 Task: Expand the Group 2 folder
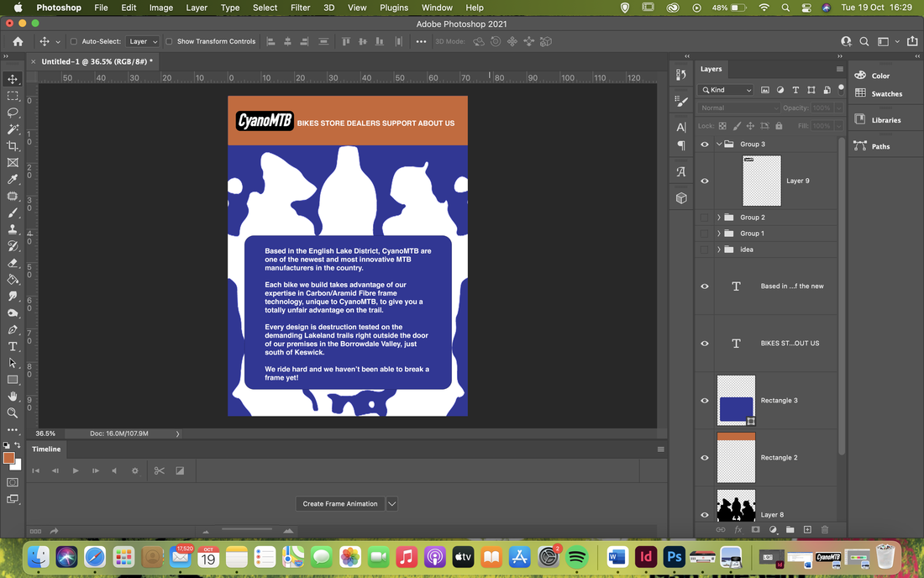coord(719,218)
